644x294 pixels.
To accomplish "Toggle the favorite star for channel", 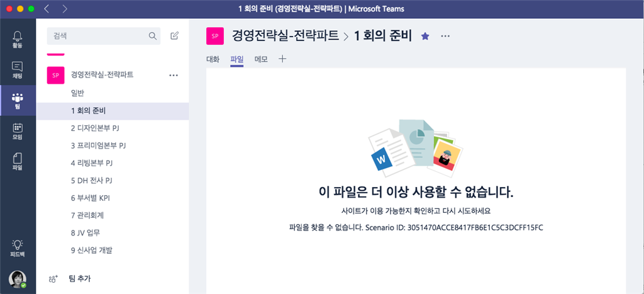I will (x=425, y=36).
